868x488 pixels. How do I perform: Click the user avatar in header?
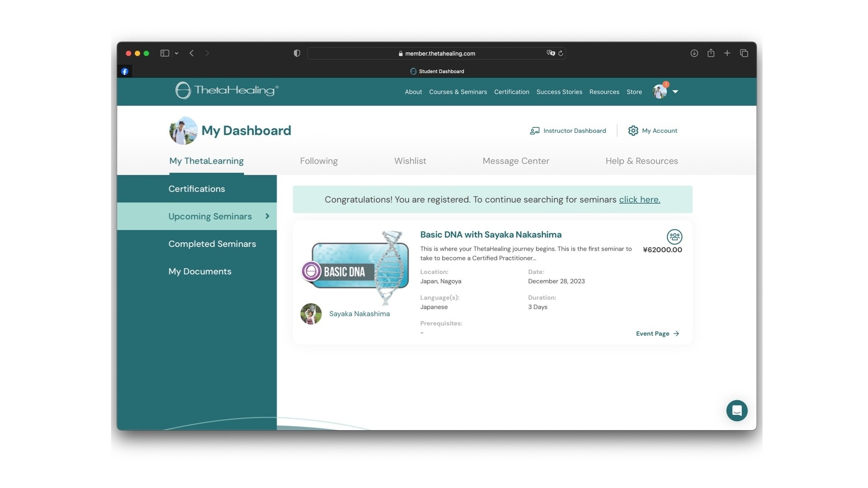pyautogui.click(x=660, y=92)
